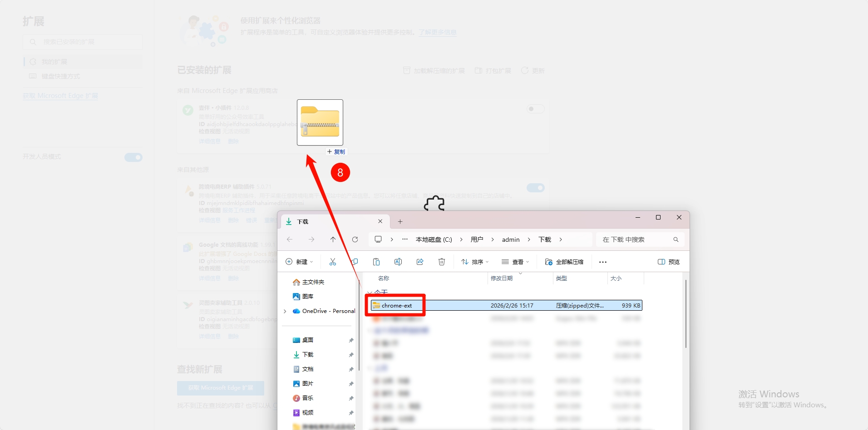Expand the OneDrive - Personal tree node
This screenshot has width=868, height=430.
pos(285,311)
